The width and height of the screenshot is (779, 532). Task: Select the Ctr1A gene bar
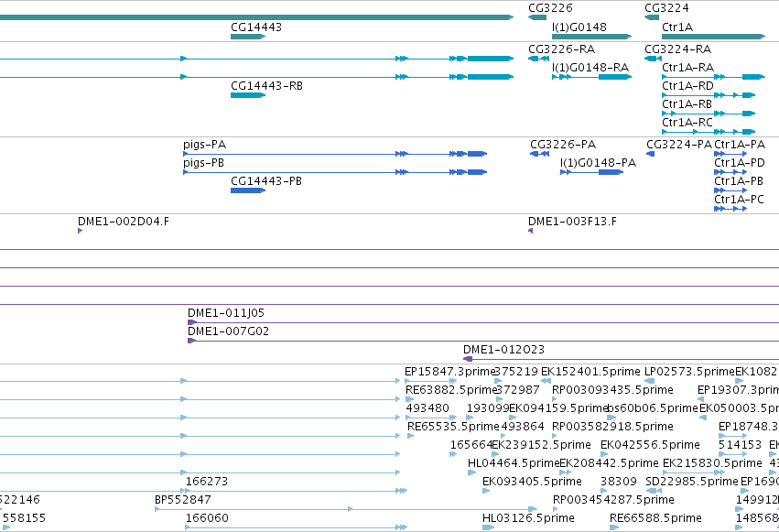click(x=713, y=37)
